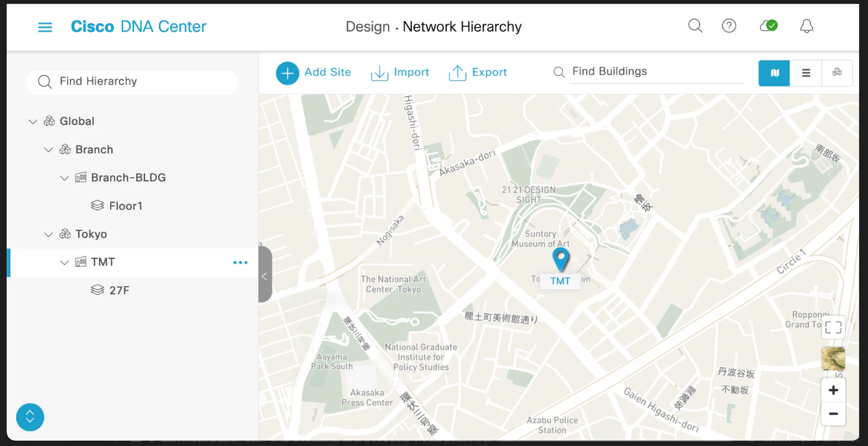Screen dimensions: 868x446
Task: Collapse the Branch-BLDG tree node
Action: click(64, 178)
